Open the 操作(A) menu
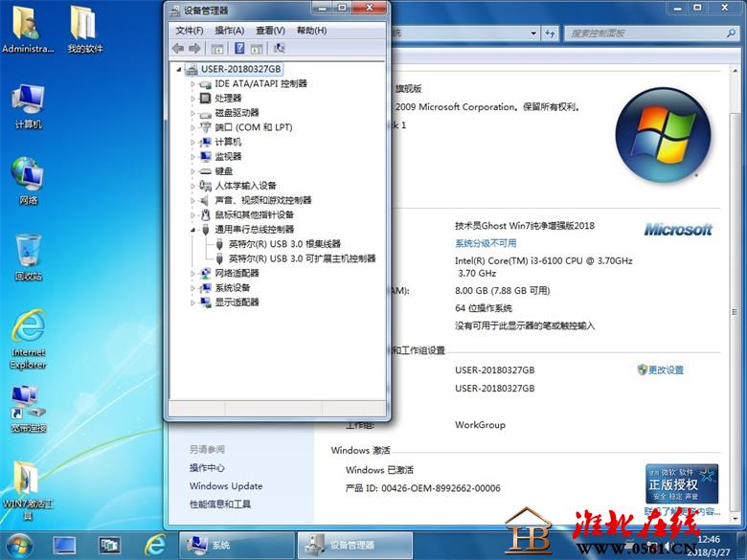This screenshot has height=560, width=747. [229, 31]
